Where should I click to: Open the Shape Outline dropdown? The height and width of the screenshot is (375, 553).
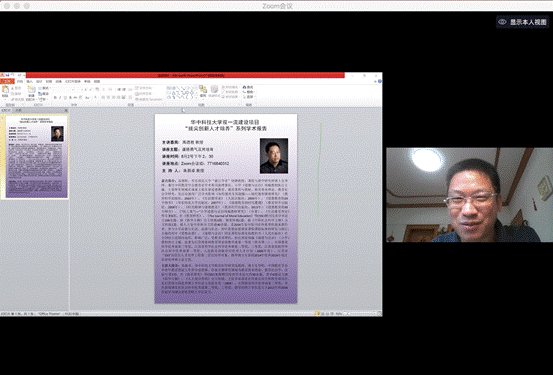pyautogui.click(x=230, y=92)
